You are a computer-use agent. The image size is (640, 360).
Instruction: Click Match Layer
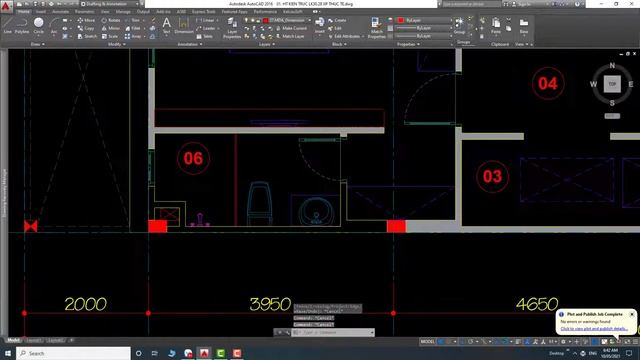(x=290, y=36)
